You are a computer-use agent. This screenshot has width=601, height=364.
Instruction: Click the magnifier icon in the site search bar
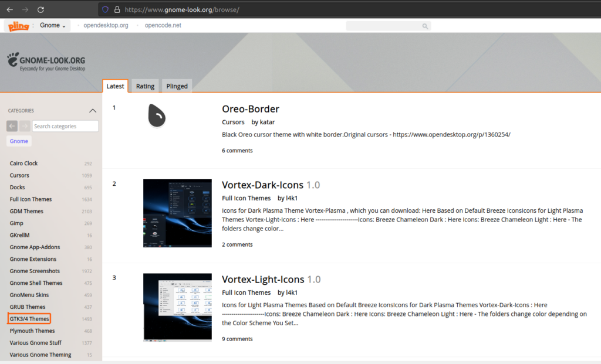pyautogui.click(x=424, y=26)
